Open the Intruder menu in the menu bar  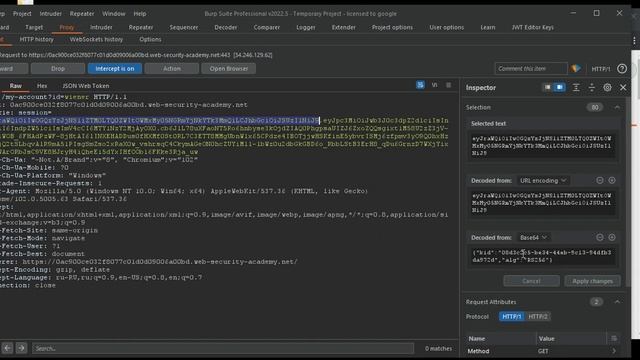click(51, 13)
